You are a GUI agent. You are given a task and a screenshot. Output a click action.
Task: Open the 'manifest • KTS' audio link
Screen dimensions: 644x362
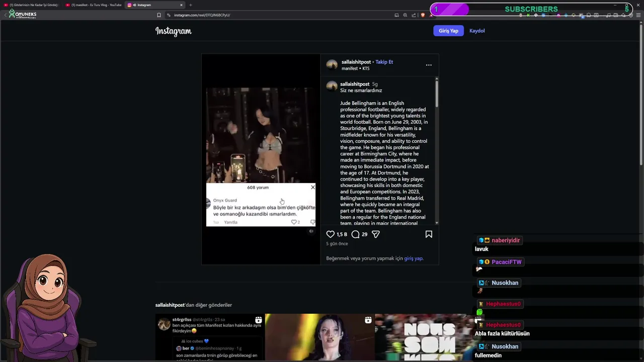pos(355,68)
